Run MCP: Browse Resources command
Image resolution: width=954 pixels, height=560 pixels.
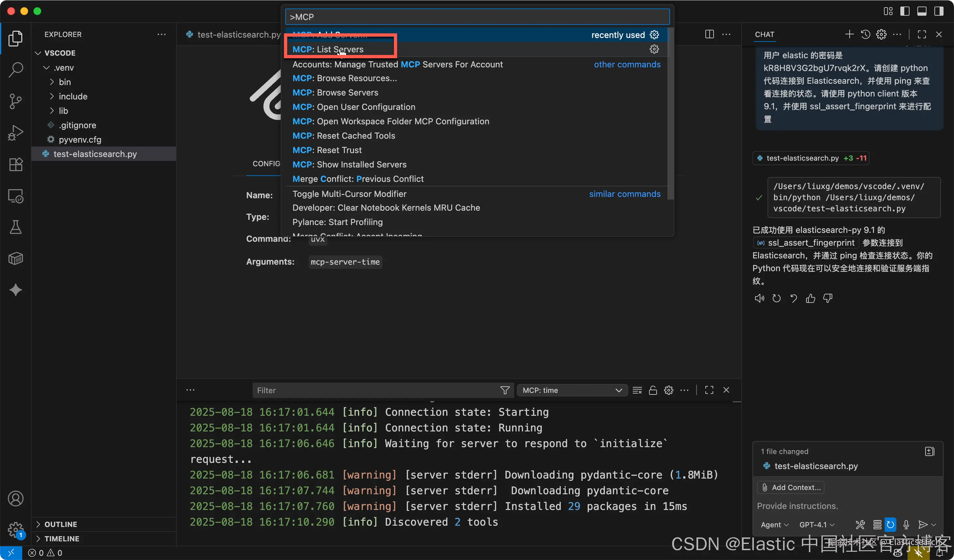tap(476, 78)
